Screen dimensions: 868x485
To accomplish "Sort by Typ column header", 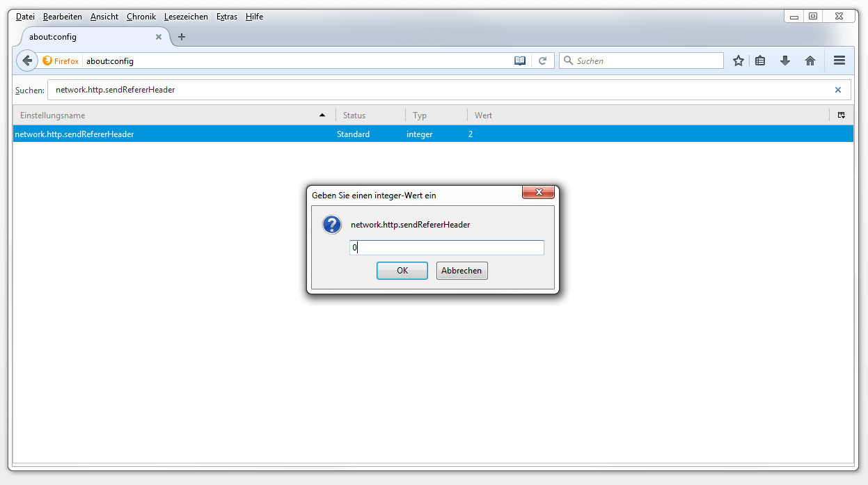I will (436, 115).
